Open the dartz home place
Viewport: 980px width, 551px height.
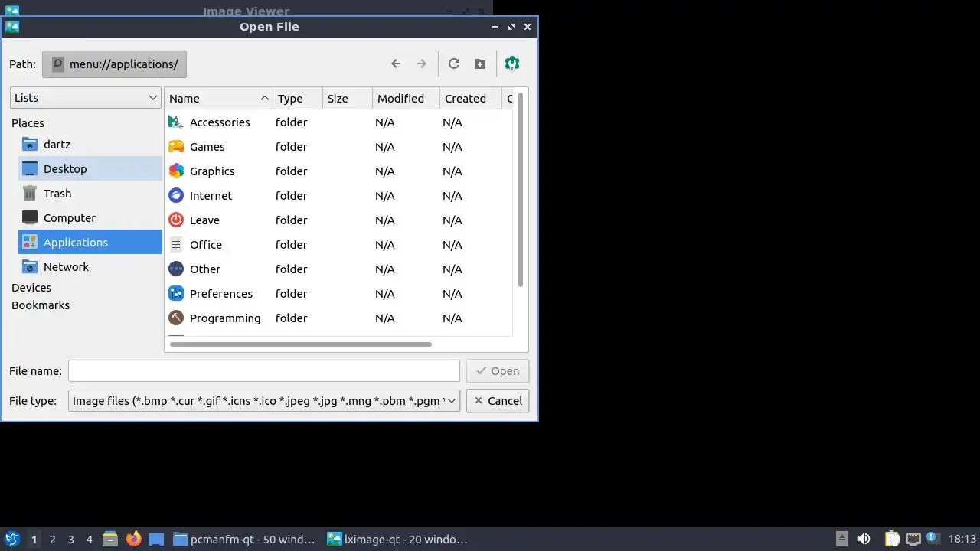click(x=90, y=144)
